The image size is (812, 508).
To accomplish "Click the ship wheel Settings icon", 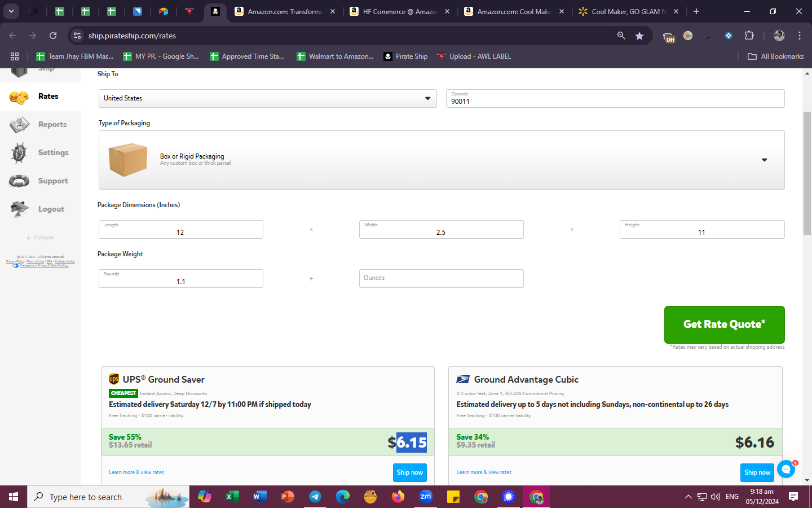I will (x=19, y=153).
